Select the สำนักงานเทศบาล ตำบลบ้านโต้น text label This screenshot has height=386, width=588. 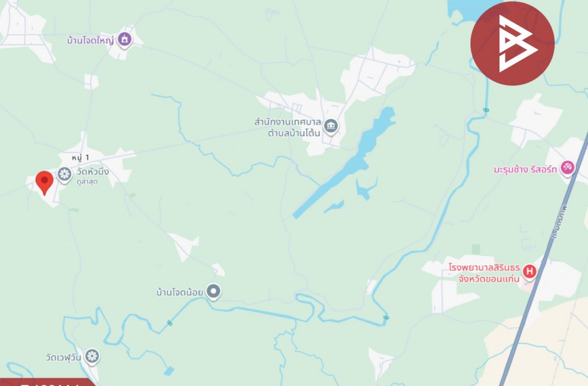point(288,128)
